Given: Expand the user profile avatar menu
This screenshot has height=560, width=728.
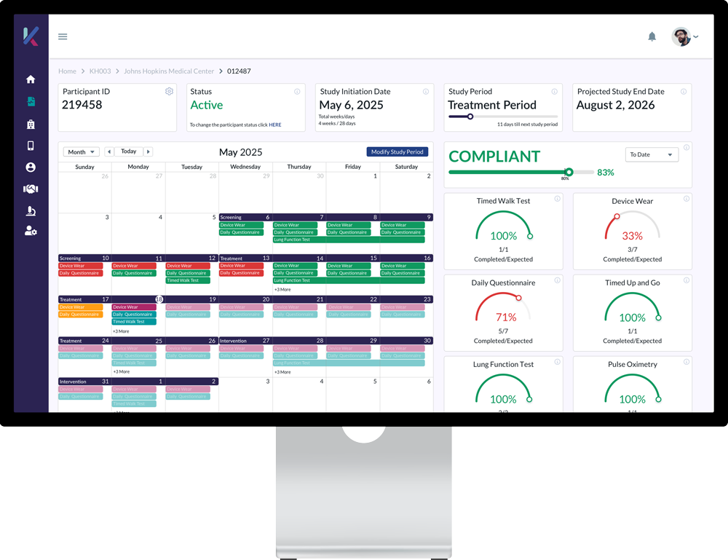Looking at the screenshot, I should (685, 36).
